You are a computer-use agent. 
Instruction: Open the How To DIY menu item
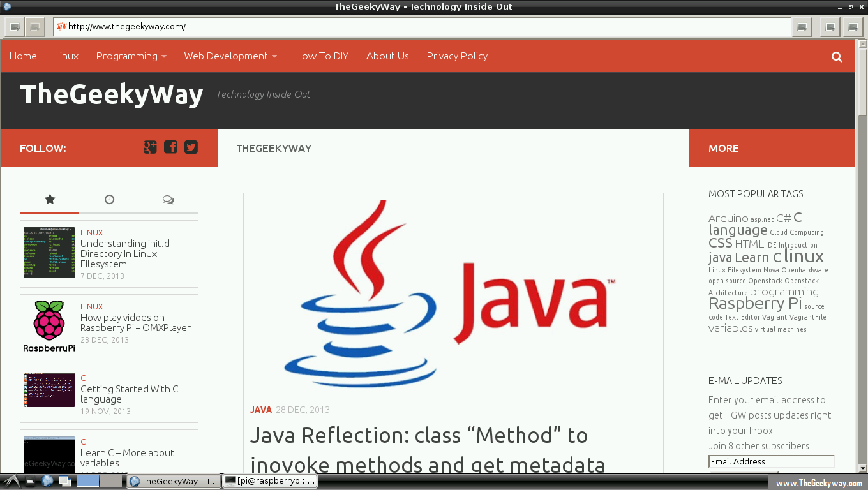pyautogui.click(x=321, y=56)
